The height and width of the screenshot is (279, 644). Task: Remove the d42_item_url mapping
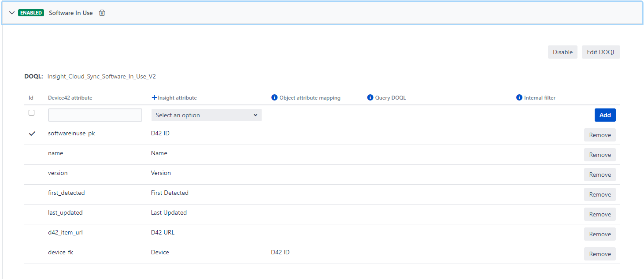point(600,234)
